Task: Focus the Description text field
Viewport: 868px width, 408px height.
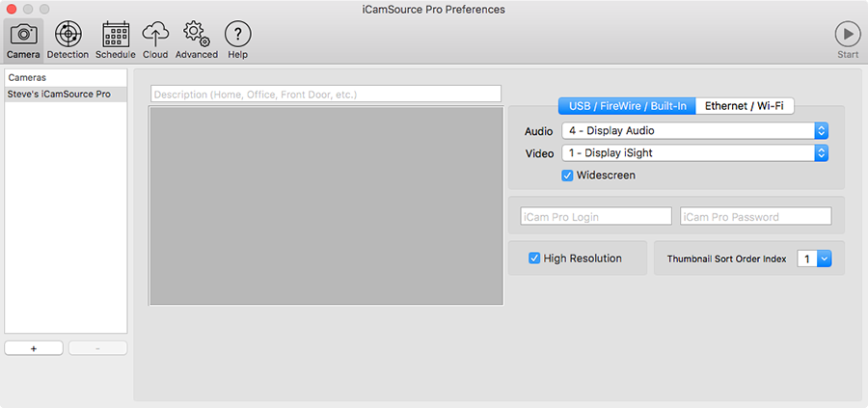Action: pos(326,95)
